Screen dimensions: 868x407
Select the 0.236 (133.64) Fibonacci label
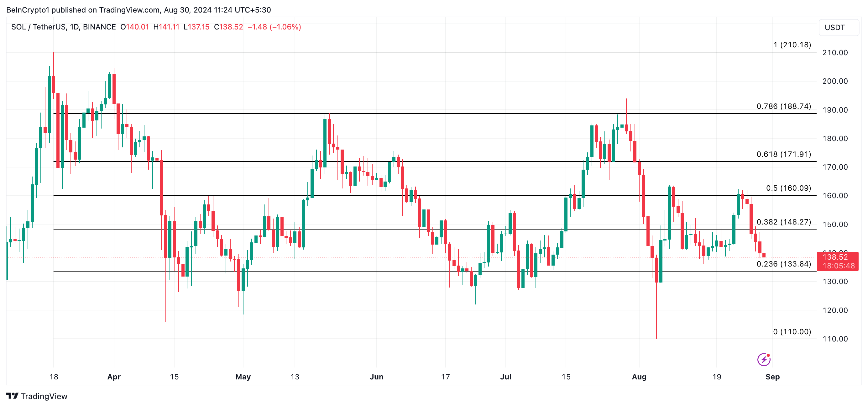pyautogui.click(x=784, y=264)
